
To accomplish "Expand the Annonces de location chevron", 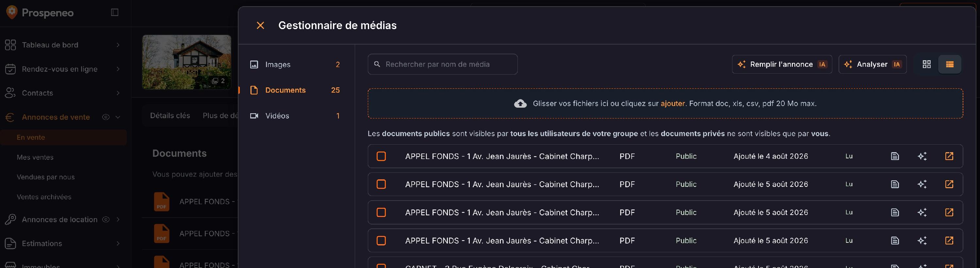I will pos(118,220).
